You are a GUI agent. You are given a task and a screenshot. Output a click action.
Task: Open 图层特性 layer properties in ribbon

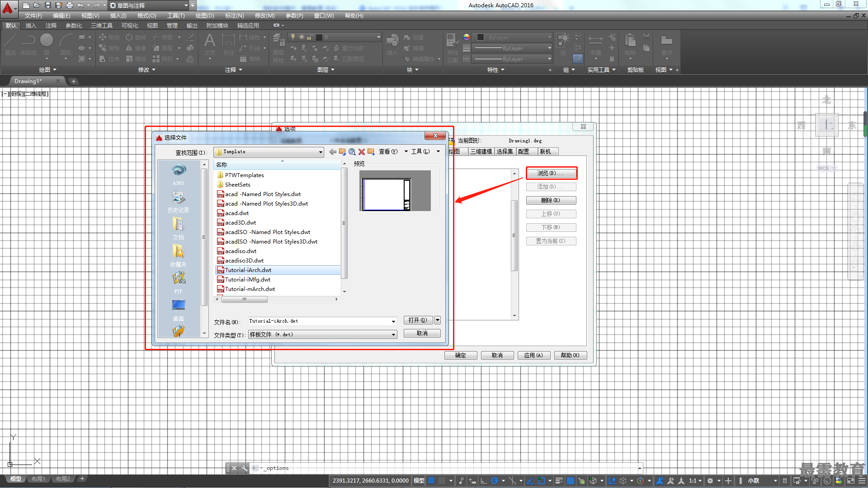tap(278, 49)
